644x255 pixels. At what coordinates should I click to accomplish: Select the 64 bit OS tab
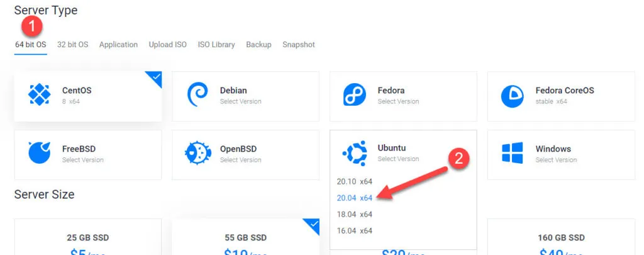pos(31,45)
